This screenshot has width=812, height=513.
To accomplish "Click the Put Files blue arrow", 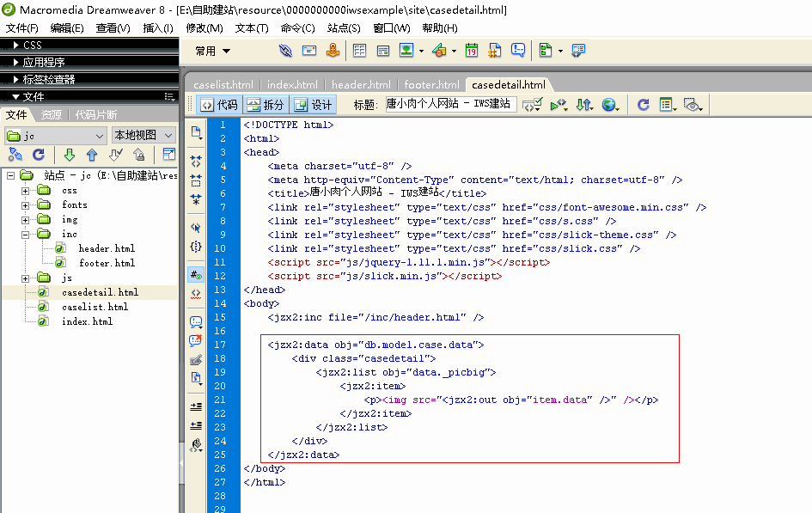I will [92, 155].
